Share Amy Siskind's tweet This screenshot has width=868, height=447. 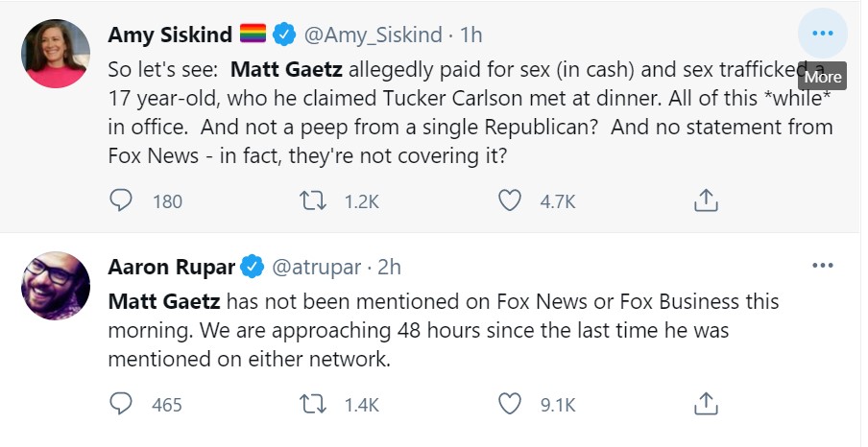706,200
